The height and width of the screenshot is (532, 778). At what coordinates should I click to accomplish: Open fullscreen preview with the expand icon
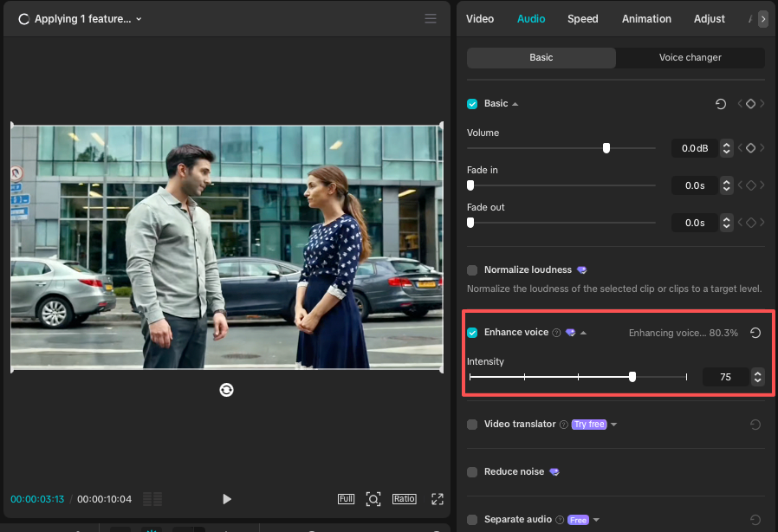point(437,499)
